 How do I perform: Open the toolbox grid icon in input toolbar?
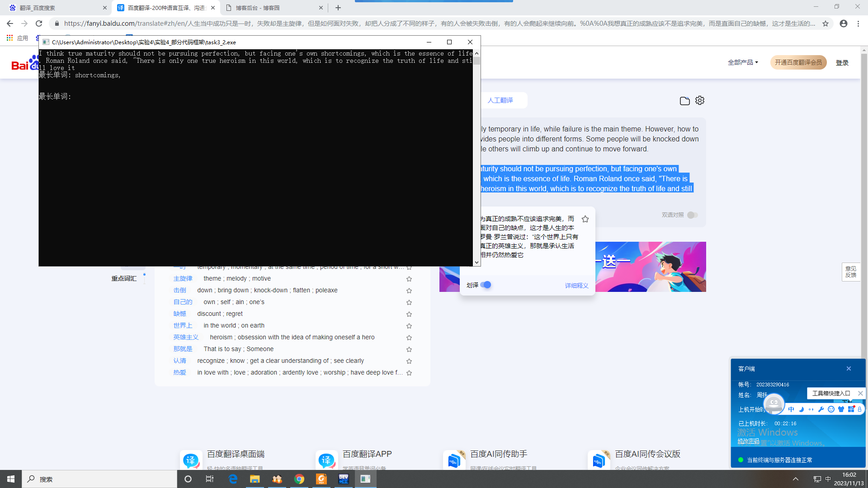tap(851, 409)
